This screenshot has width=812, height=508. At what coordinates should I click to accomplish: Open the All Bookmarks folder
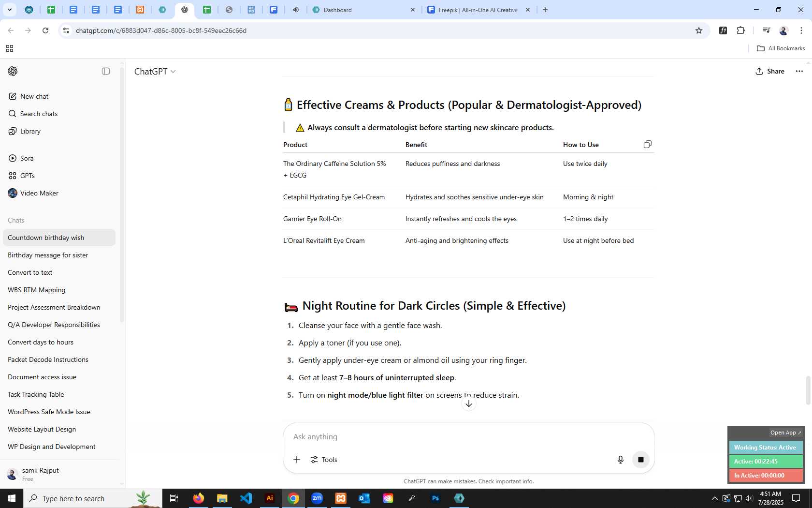[x=781, y=48]
